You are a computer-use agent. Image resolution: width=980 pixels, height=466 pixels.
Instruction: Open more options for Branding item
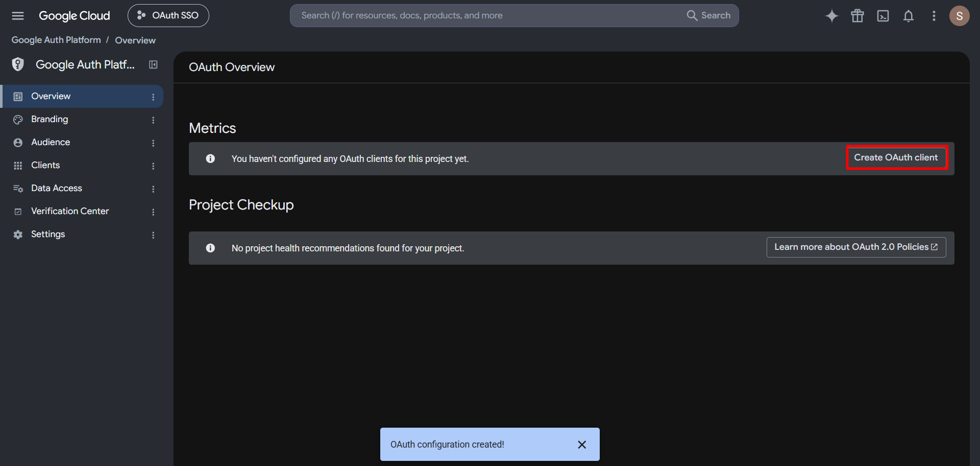coord(153,120)
